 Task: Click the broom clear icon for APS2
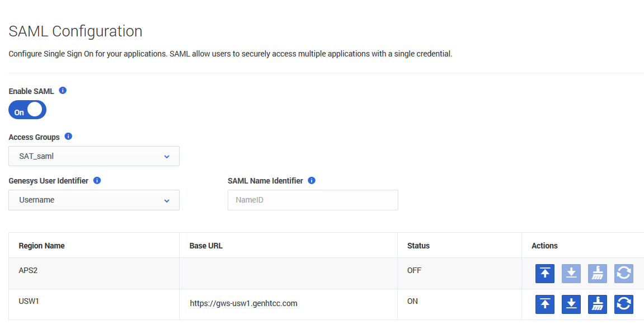click(598, 273)
